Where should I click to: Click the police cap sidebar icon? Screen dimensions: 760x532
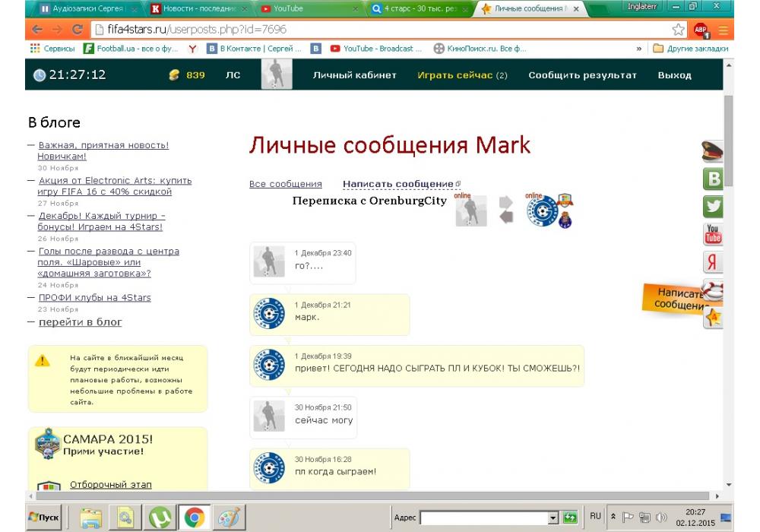pos(712,151)
